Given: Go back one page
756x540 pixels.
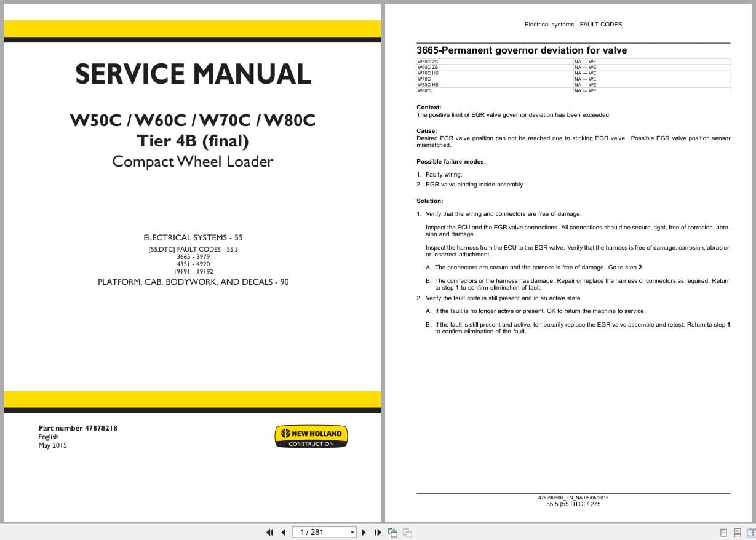Looking at the screenshot, I should [x=283, y=532].
